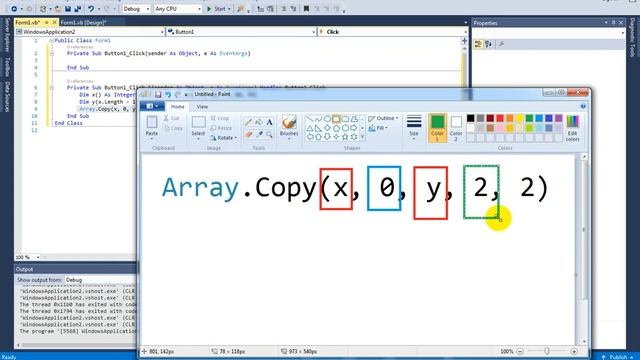640x360 pixels.
Task: Click the Paste button in Paint
Action: pos(152,128)
